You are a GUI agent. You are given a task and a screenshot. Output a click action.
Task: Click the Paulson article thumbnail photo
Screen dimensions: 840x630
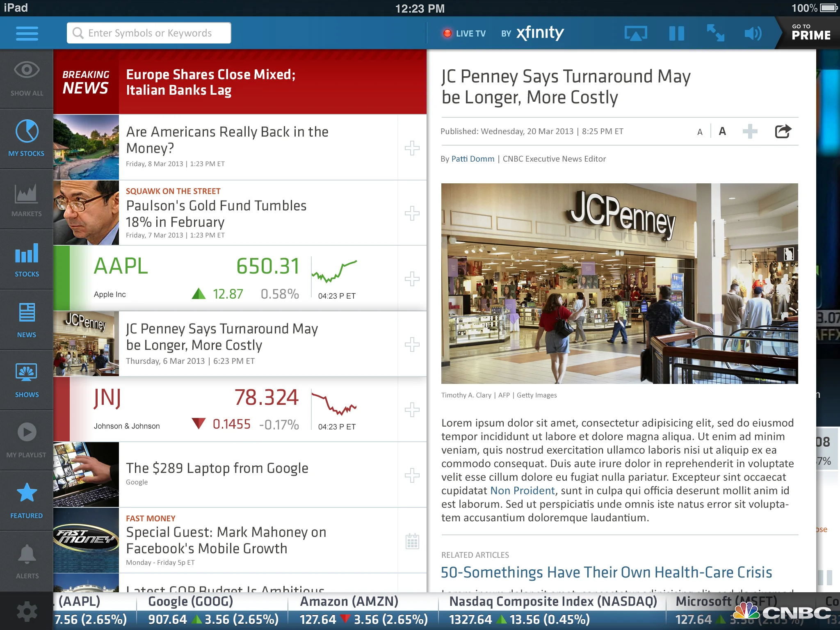tap(86, 213)
